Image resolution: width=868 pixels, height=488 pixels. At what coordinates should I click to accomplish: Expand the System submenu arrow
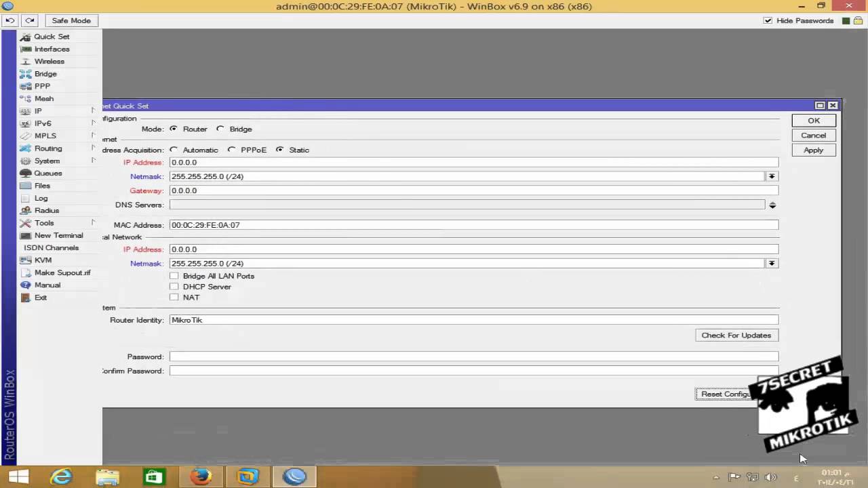coord(93,160)
